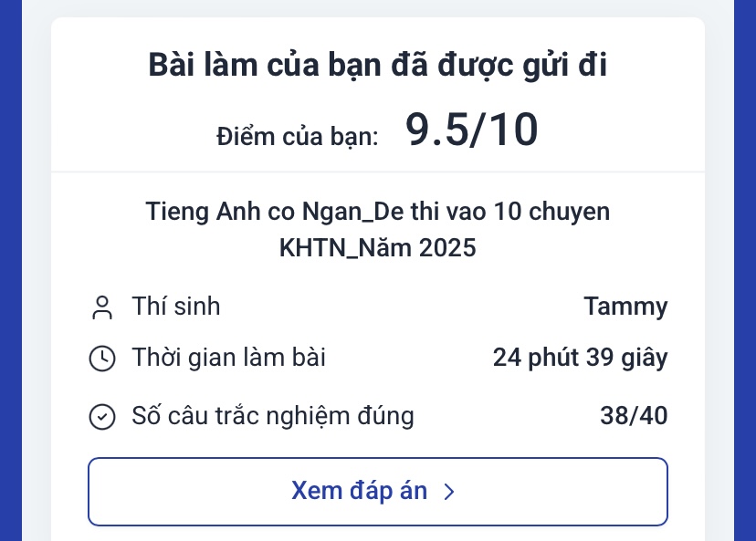
Task: Click the exam title starting "Tieng Anh co Ngan"
Action: (377, 212)
